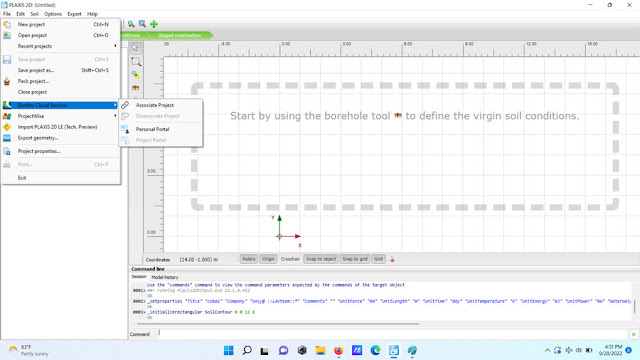Select Personal Portal in submenu
The height and width of the screenshot is (360, 640).
coord(161,129)
